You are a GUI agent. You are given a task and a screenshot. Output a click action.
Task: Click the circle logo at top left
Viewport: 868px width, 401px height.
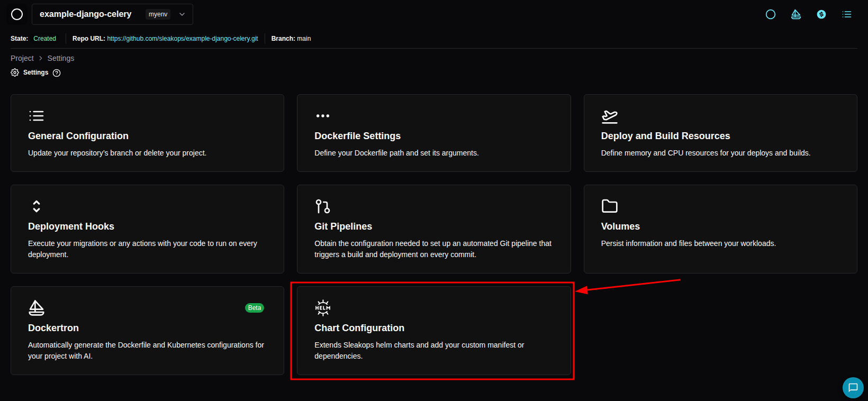[17, 14]
